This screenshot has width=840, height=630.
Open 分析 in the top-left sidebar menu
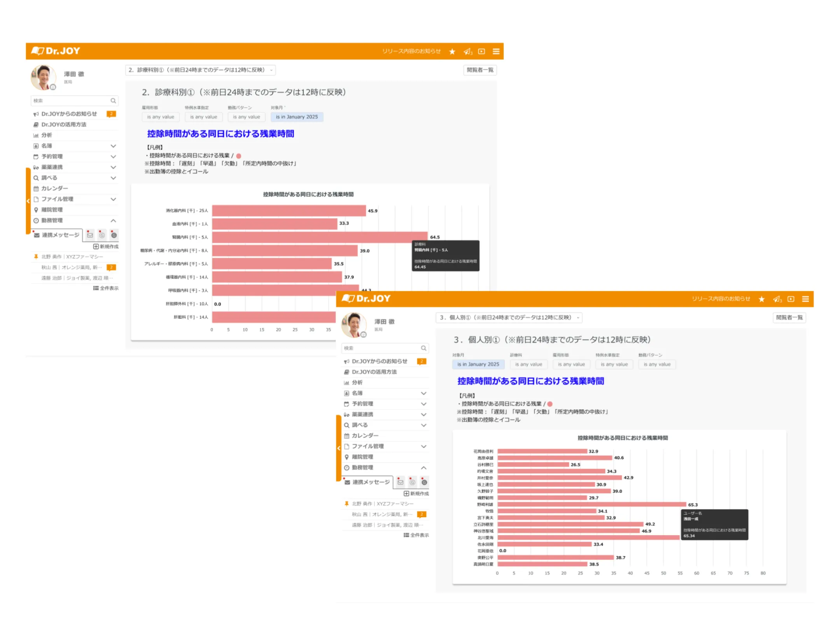pos(47,135)
